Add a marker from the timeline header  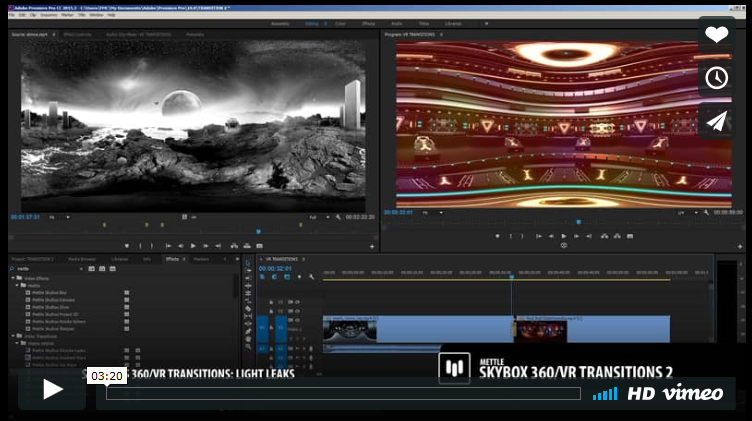click(x=299, y=277)
